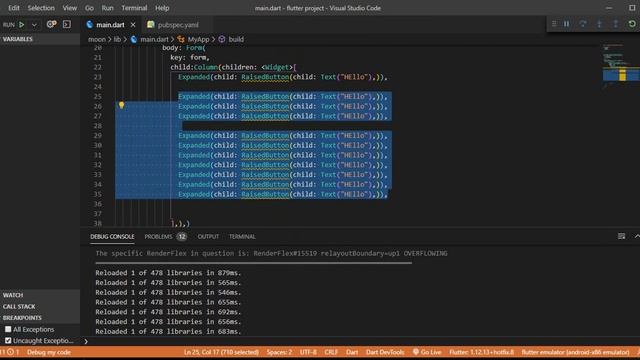Start debugging with the green Run play icon
Image resolution: width=640 pixels, height=360 pixels.
22,24
